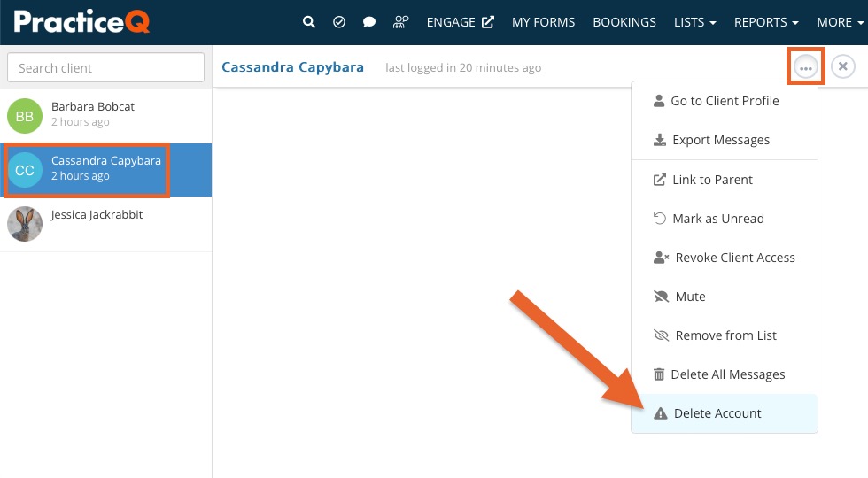The width and height of the screenshot is (868, 478).
Task: Expand the REPORTS dropdown
Action: click(766, 22)
